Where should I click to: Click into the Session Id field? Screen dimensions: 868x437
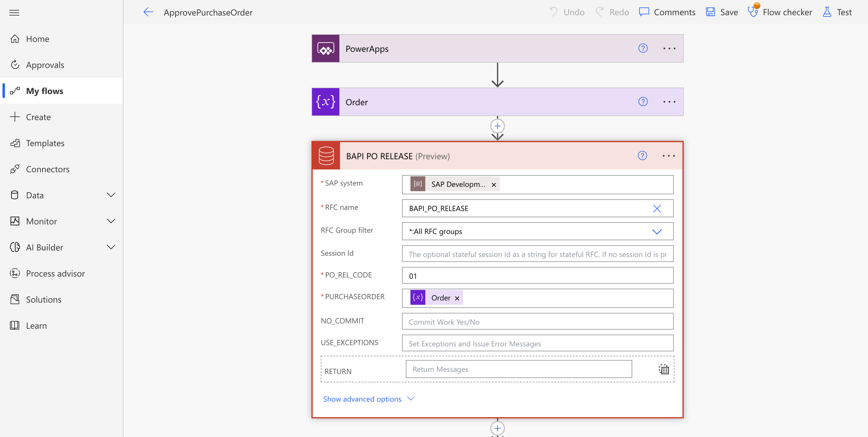pyautogui.click(x=537, y=254)
